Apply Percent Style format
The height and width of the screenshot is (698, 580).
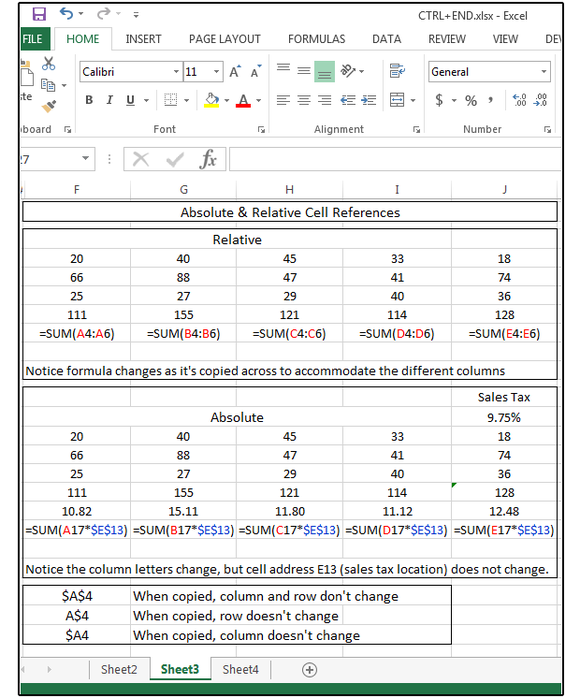click(471, 100)
